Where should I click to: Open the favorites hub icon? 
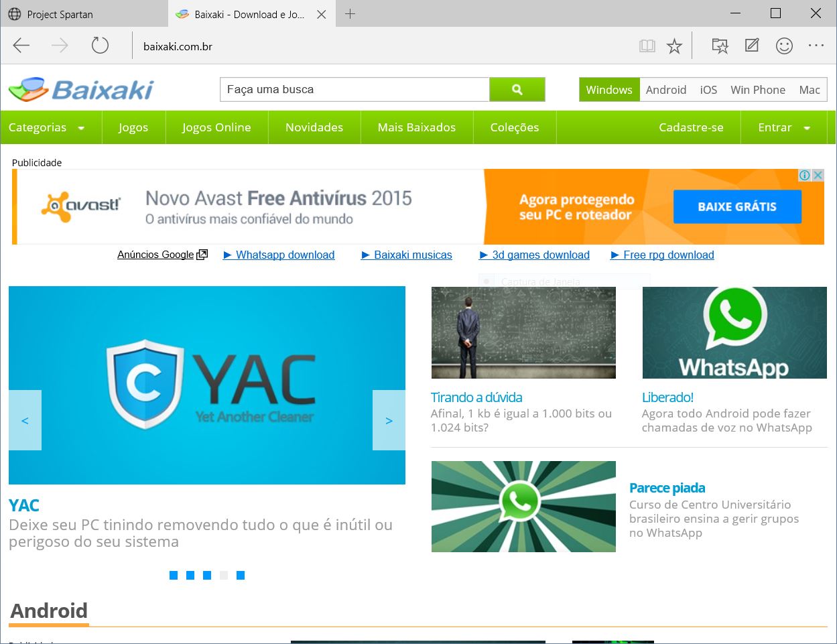pos(720,46)
